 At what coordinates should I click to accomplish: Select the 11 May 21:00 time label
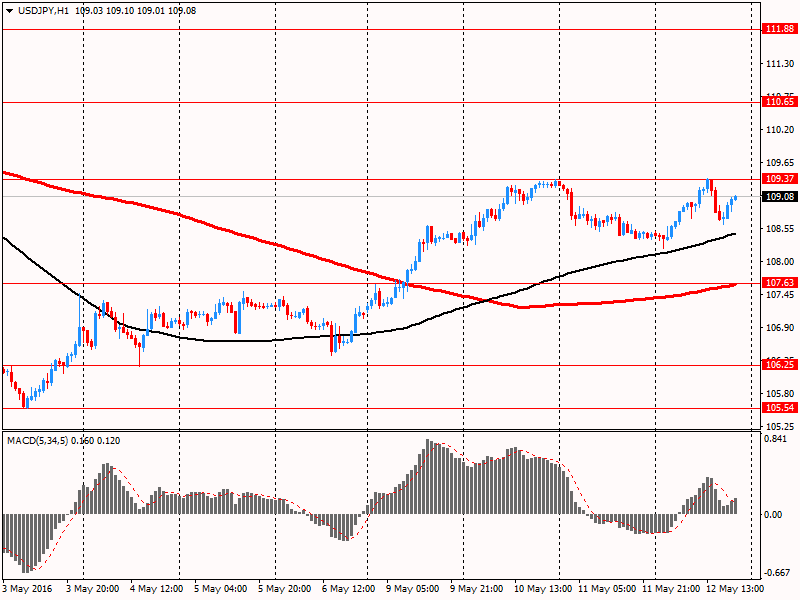coord(671,589)
